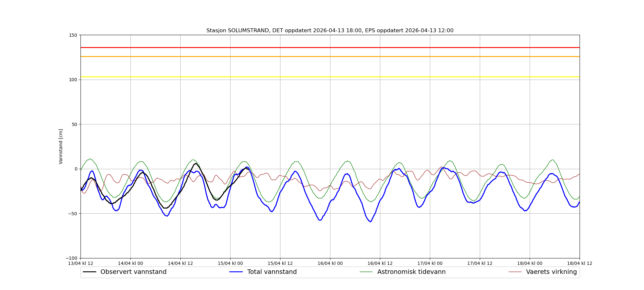This screenshot has width=644, height=290.
Task: Click the blue Total vannstand legend line
Action: tap(236, 272)
